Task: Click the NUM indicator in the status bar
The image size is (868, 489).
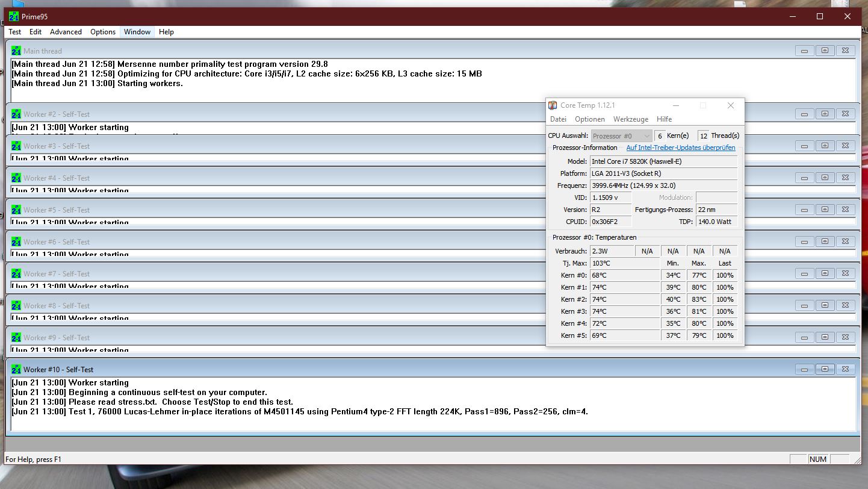Action: pyautogui.click(x=818, y=459)
